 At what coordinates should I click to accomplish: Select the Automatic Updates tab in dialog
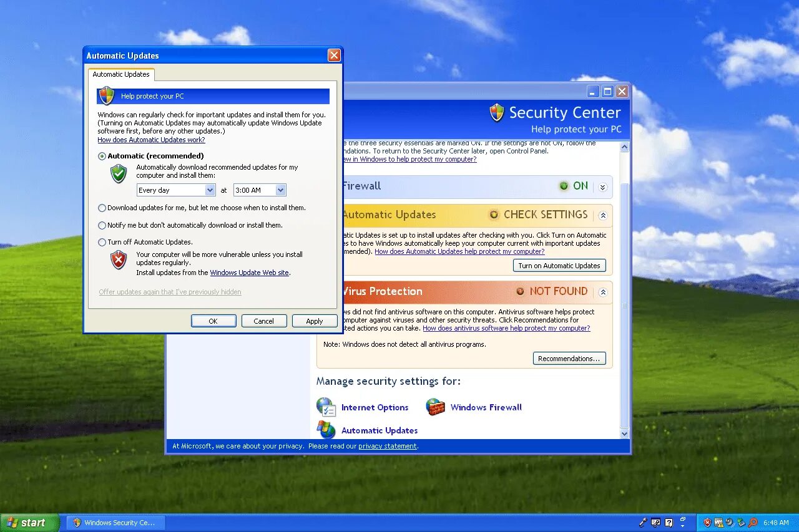point(121,74)
